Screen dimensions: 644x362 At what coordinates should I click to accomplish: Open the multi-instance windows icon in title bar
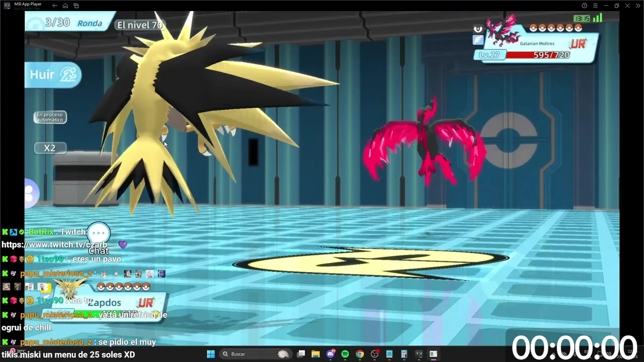pos(76,6)
